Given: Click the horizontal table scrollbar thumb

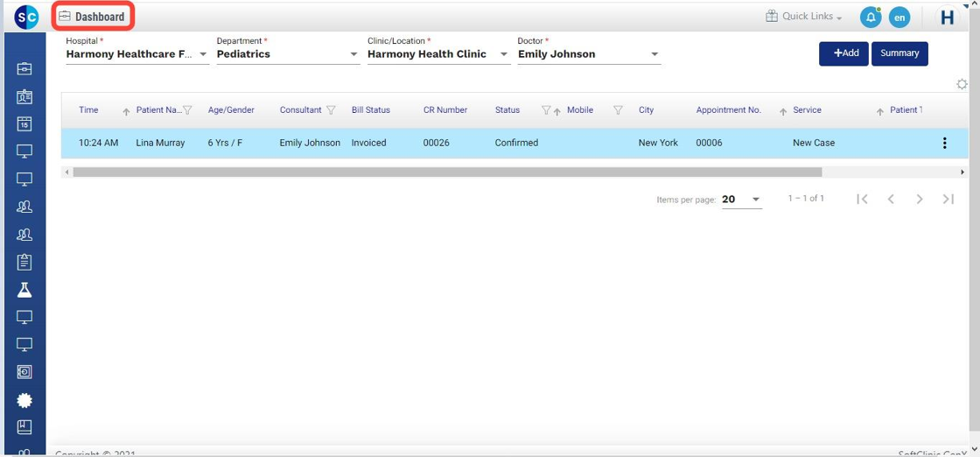Looking at the screenshot, I should (447, 172).
